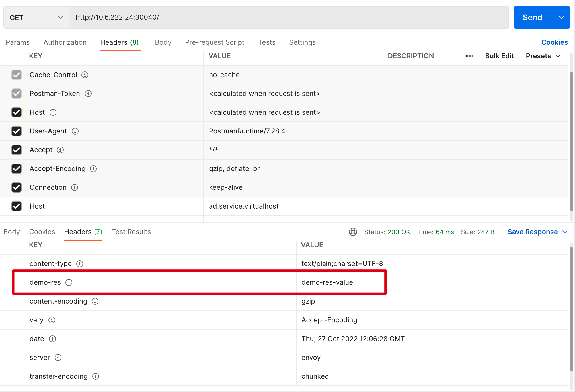Click info icon next to Connection

pos(75,187)
